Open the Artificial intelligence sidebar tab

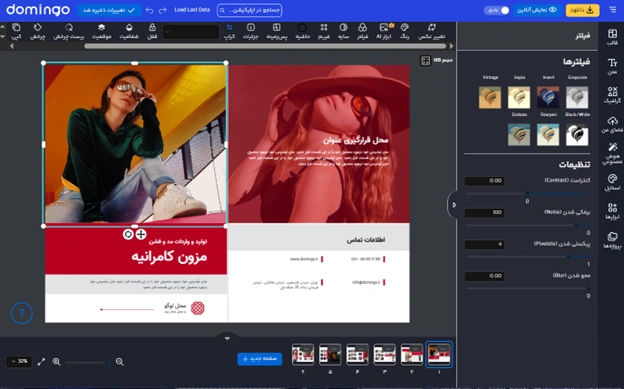coord(612,154)
